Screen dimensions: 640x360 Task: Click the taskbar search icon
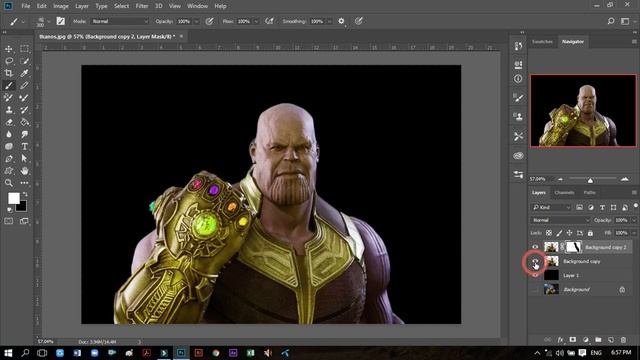pos(25,353)
